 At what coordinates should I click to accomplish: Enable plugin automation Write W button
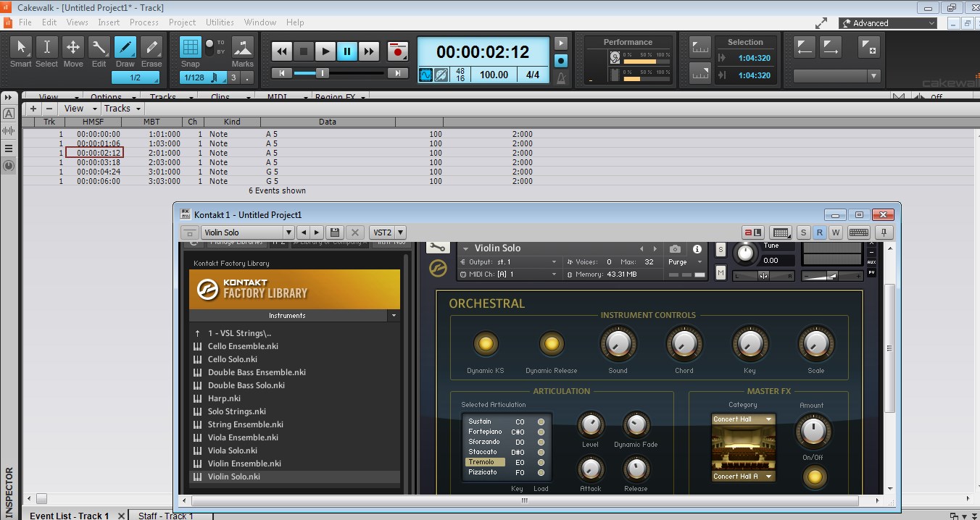[x=835, y=232]
